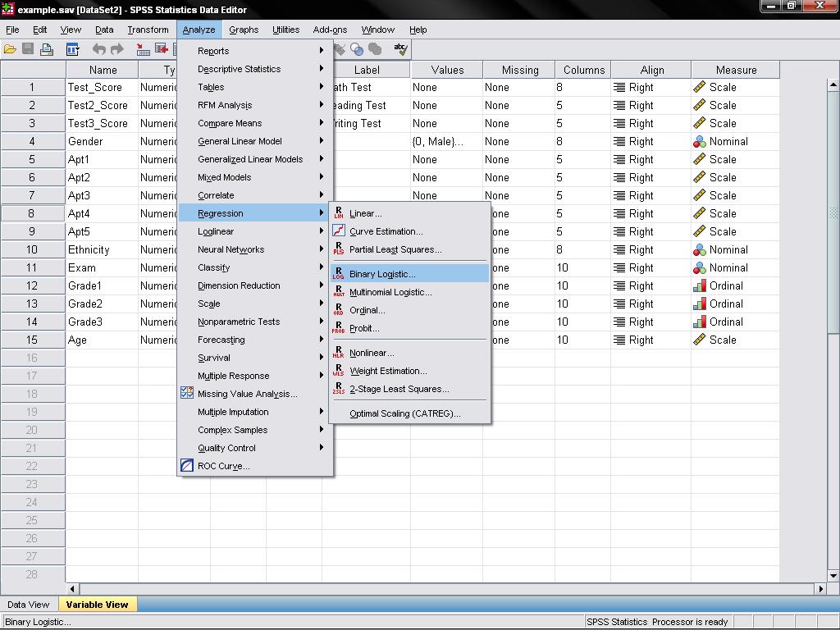Click the Measure column header
Screen dimensions: 840x630
coord(736,70)
